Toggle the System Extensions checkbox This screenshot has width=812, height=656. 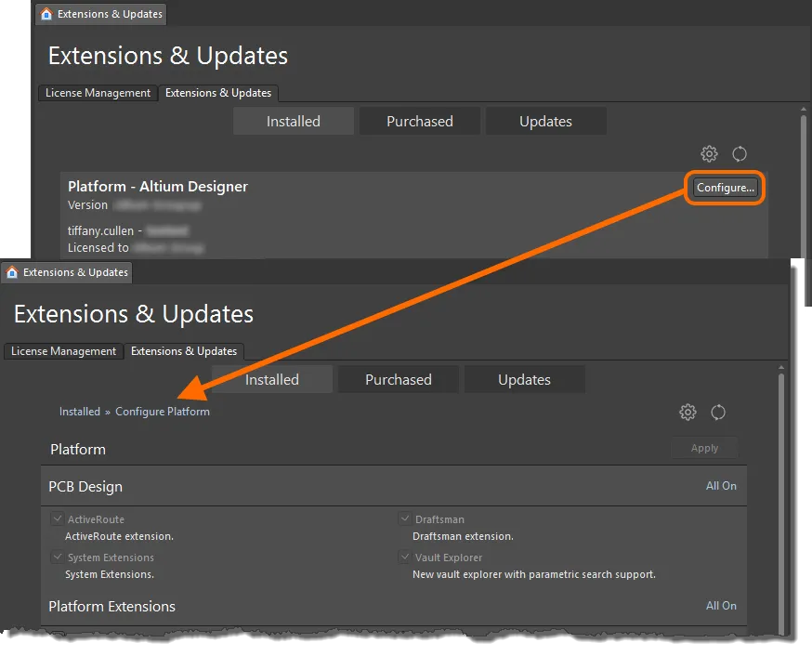pyautogui.click(x=58, y=558)
